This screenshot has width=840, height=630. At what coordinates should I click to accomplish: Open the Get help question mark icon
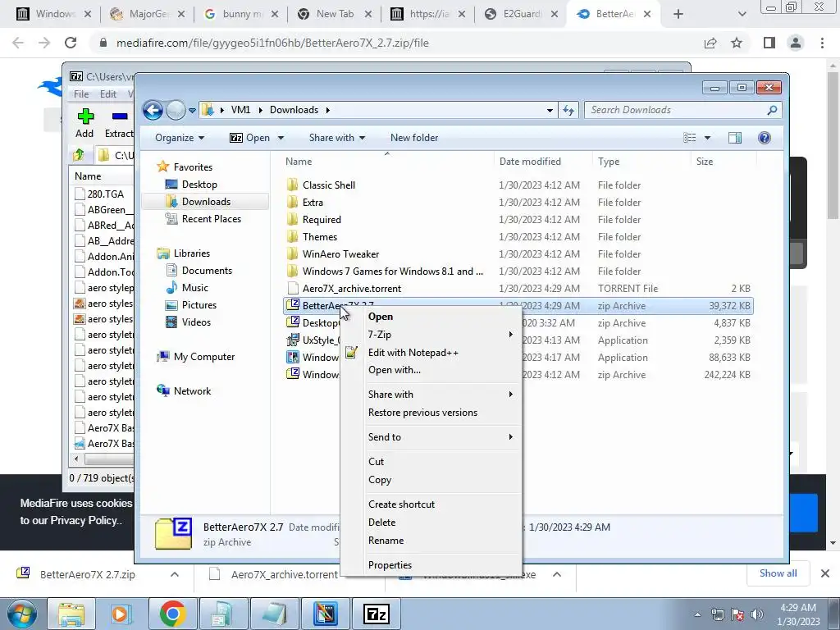pyautogui.click(x=764, y=138)
